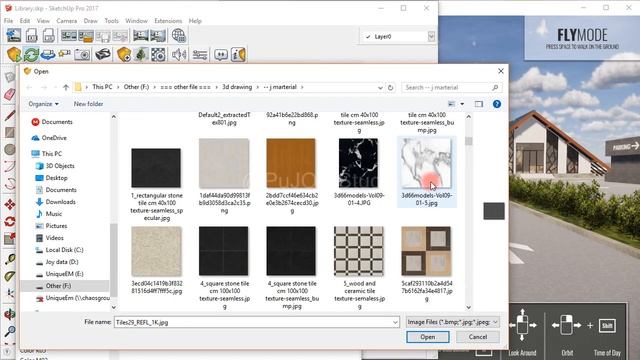Select the Tape Measure tool

[10, 259]
